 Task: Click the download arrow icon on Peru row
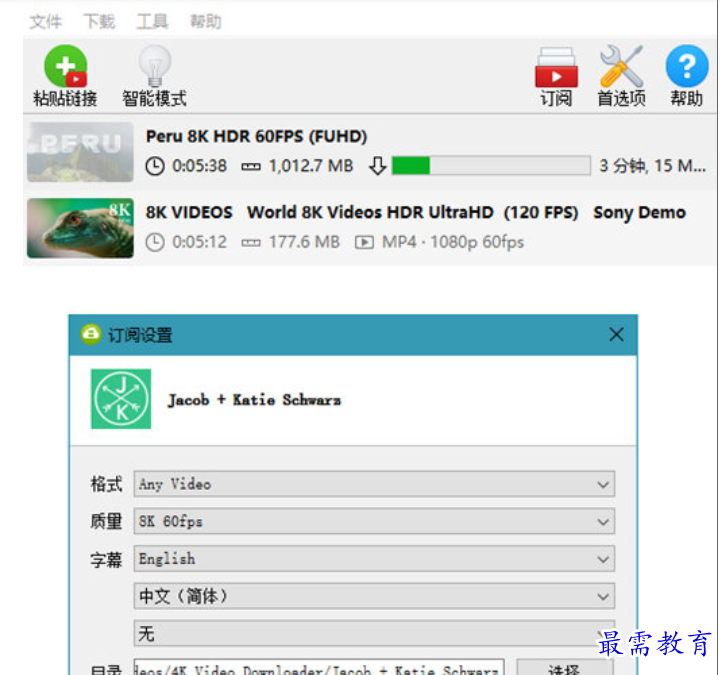point(377,166)
